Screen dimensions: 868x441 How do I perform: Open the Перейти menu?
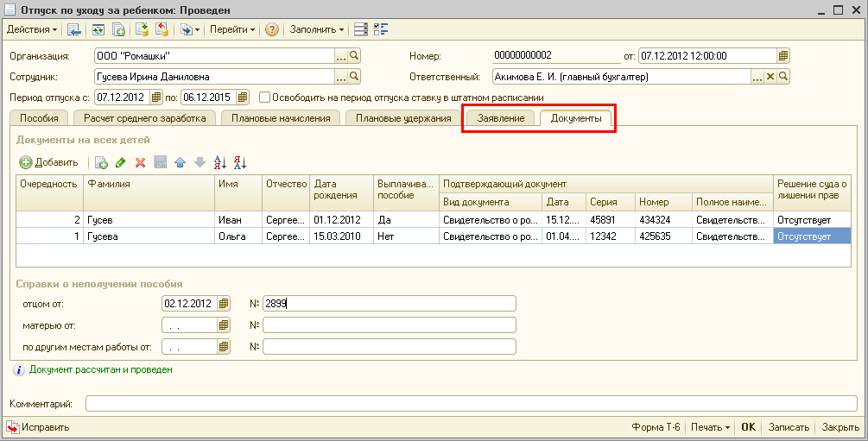coord(232,29)
